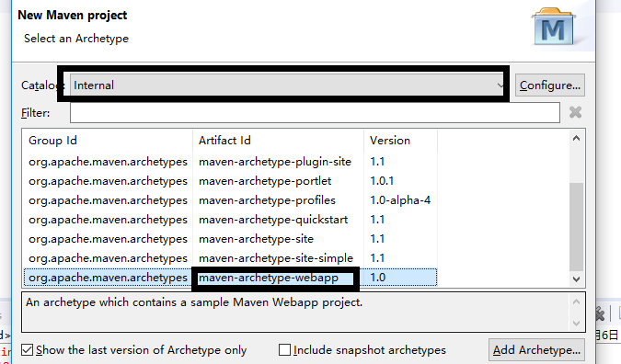Select the maven-archetype-site artifact row

(x=231, y=239)
